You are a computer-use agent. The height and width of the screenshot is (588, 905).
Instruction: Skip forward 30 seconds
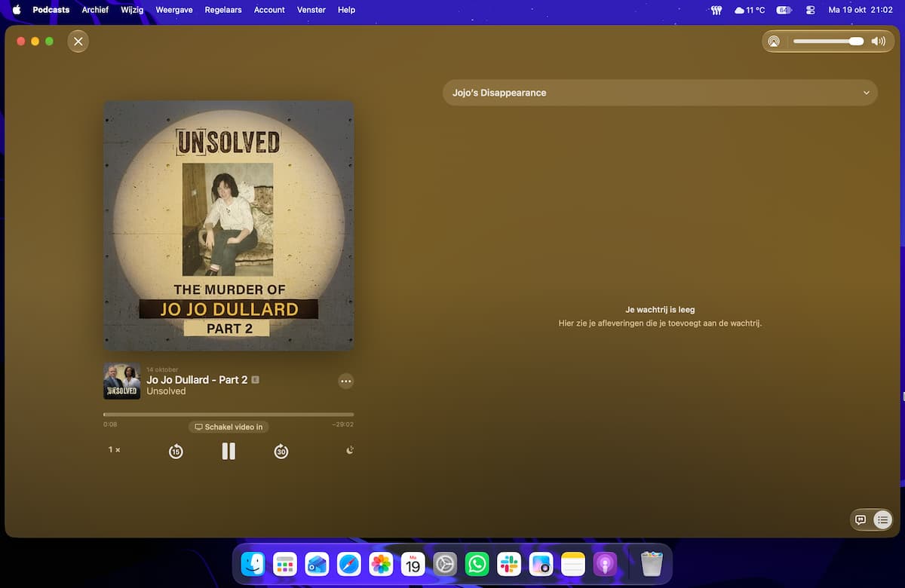281,452
